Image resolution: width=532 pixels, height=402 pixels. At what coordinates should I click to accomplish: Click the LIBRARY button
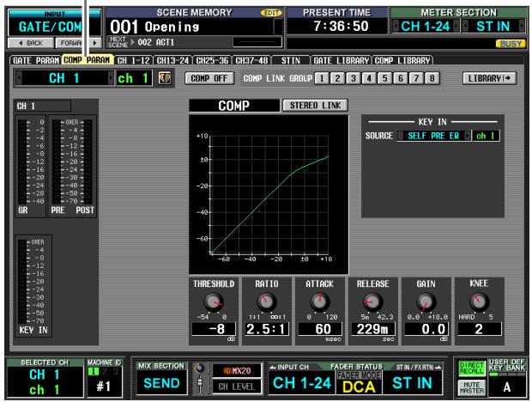[489, 78]
